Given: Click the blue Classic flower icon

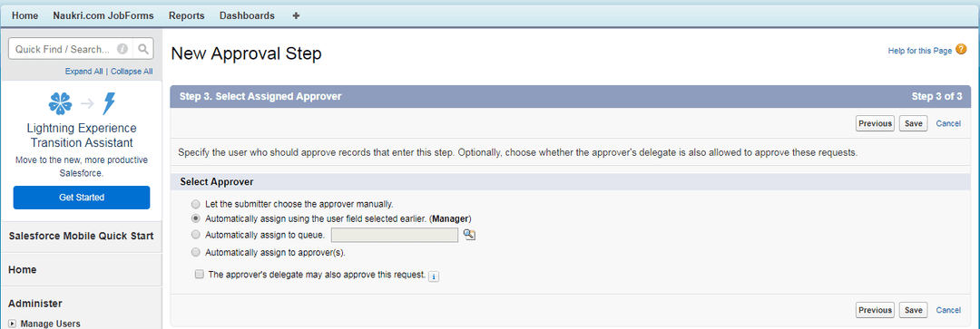Looking at the screenshot, I should coord(61,103).
